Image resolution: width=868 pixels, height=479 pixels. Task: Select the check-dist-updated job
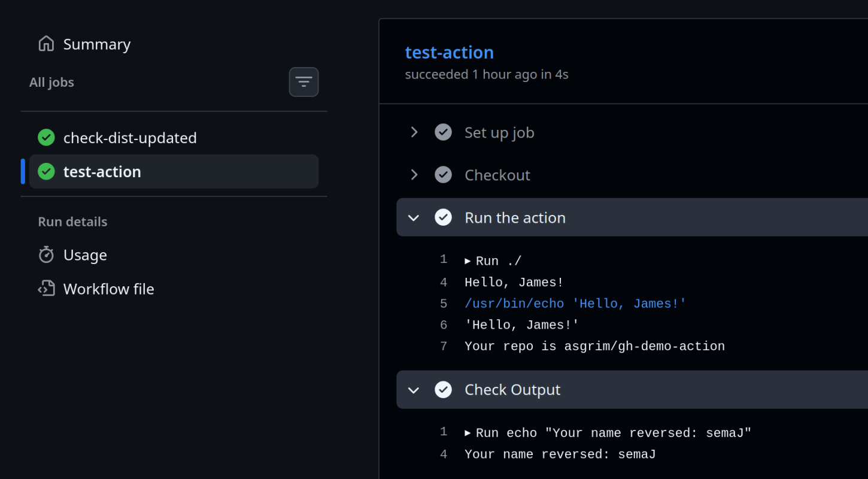[130, 137]
